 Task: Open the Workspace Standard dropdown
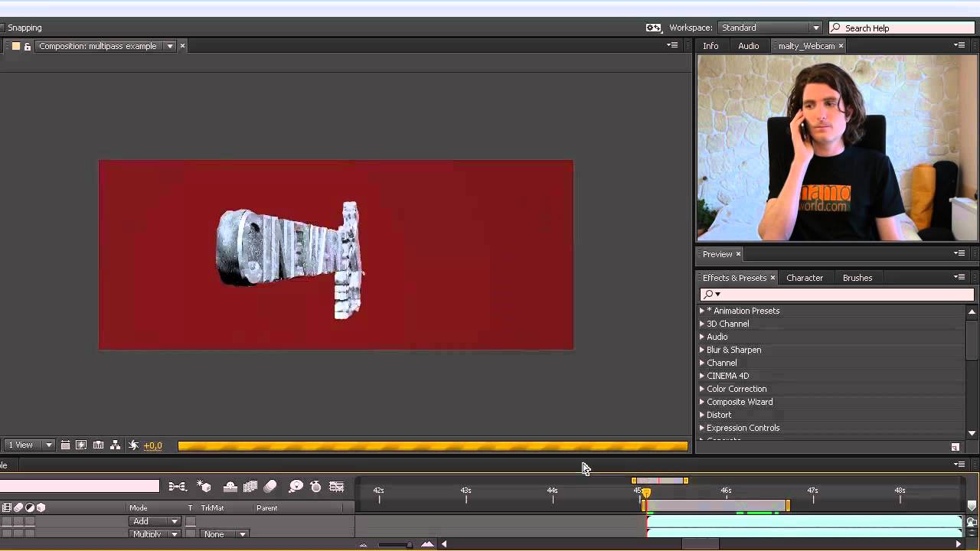(x=770, y=28)
